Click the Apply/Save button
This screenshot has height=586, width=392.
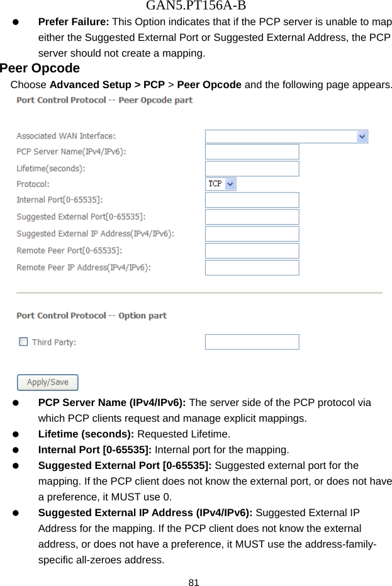47,382
